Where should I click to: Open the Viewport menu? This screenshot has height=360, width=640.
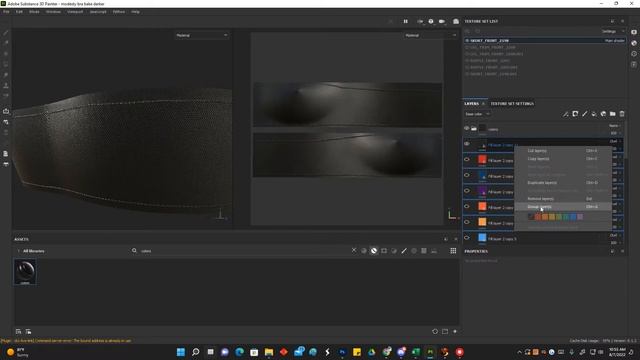tap(75, 12)
